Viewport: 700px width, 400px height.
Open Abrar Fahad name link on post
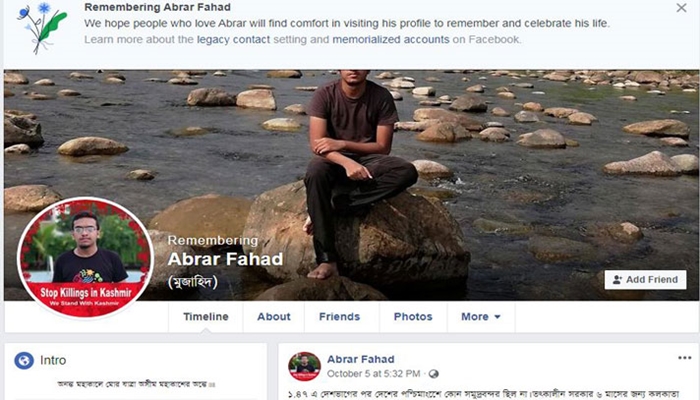coord(361,359)
